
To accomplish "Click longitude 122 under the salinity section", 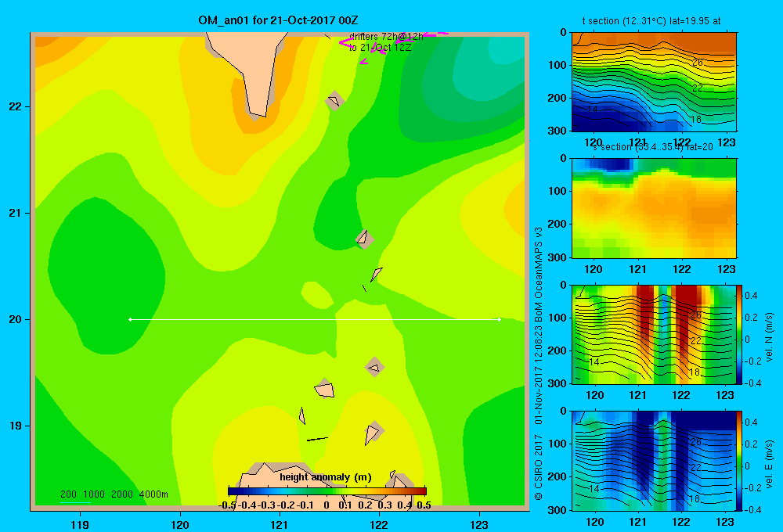I will (682, 269).
